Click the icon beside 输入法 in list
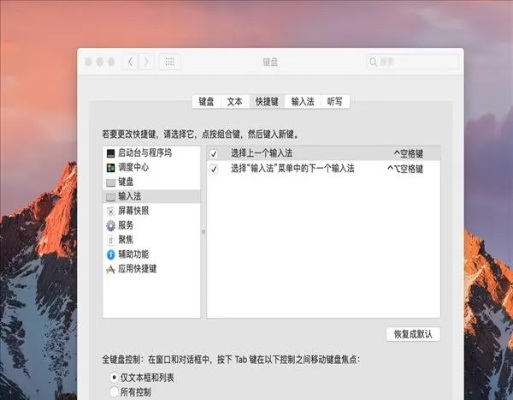This screenshot has width=513, height=400. point(111,197)
